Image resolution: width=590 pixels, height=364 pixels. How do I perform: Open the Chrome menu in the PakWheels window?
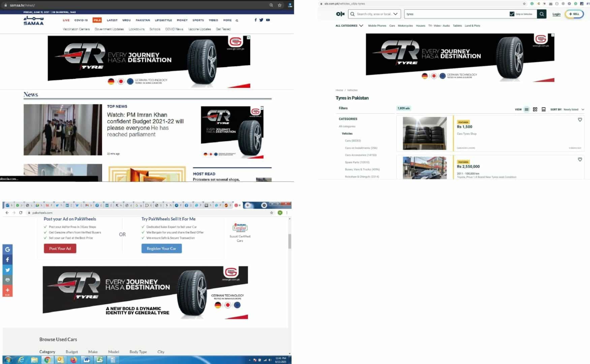pos(287,213)
